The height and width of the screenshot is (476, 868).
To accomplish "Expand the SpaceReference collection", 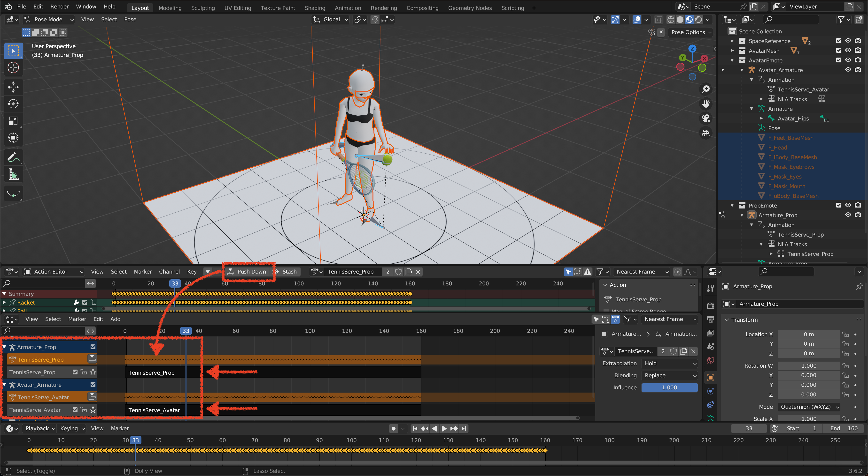I will pyautogui.click(x=732, y=41).
